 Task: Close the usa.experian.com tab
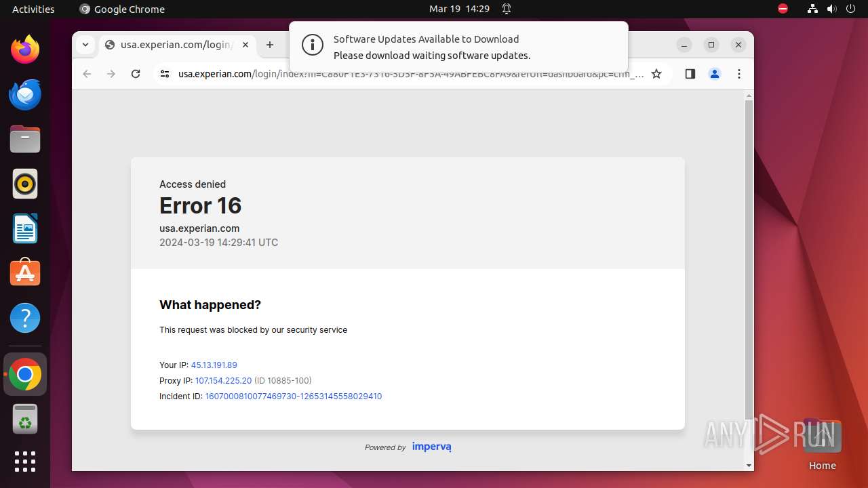point(245,45)
